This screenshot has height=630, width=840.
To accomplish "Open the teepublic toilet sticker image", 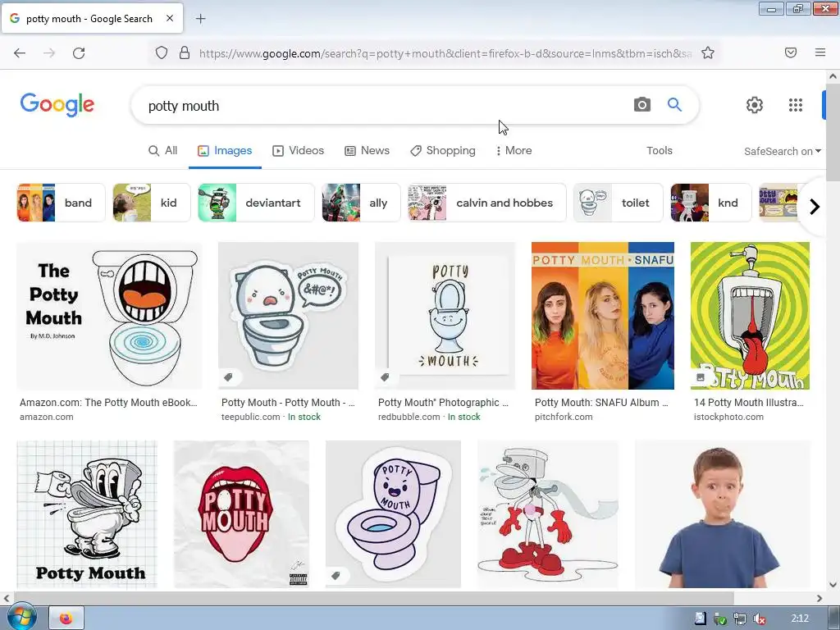I will click(288, 316).
